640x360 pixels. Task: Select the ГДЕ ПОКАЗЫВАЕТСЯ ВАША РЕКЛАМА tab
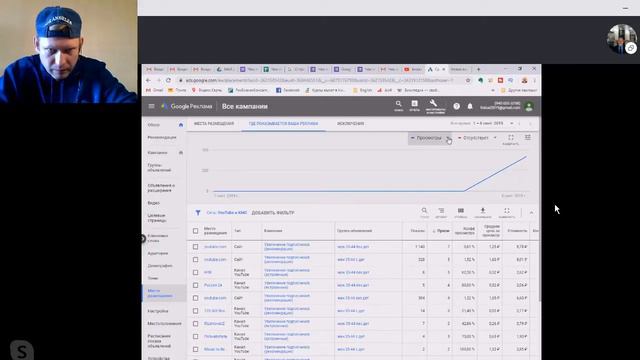(283, 124)
